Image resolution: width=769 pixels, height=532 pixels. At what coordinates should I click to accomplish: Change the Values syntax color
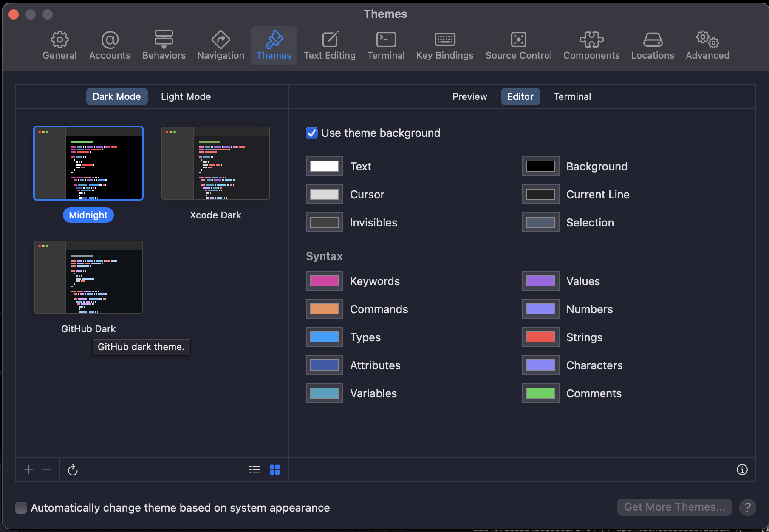(541, 281)
